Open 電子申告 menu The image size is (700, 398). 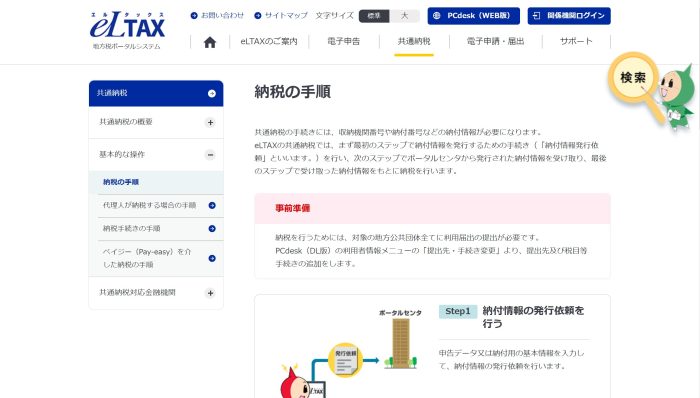(344, 41)
